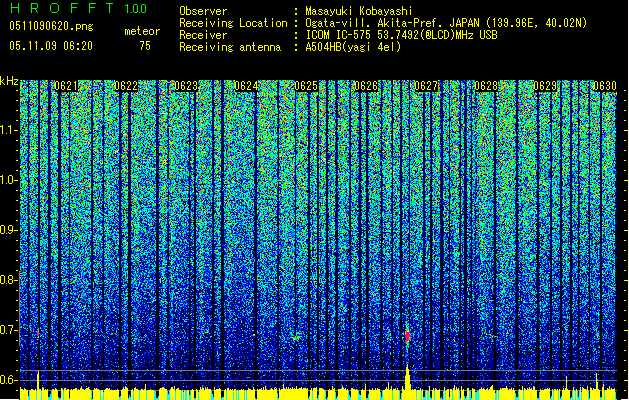Click the 0627 time marker
Screen dimensions: 629x400
(x=426, y=86)
